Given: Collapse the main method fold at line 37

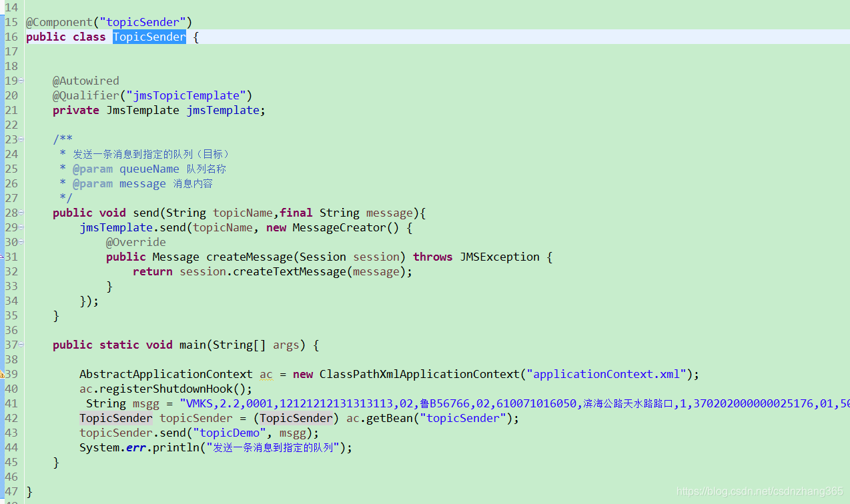Looking at the screenshot, I should pos(21,345).
